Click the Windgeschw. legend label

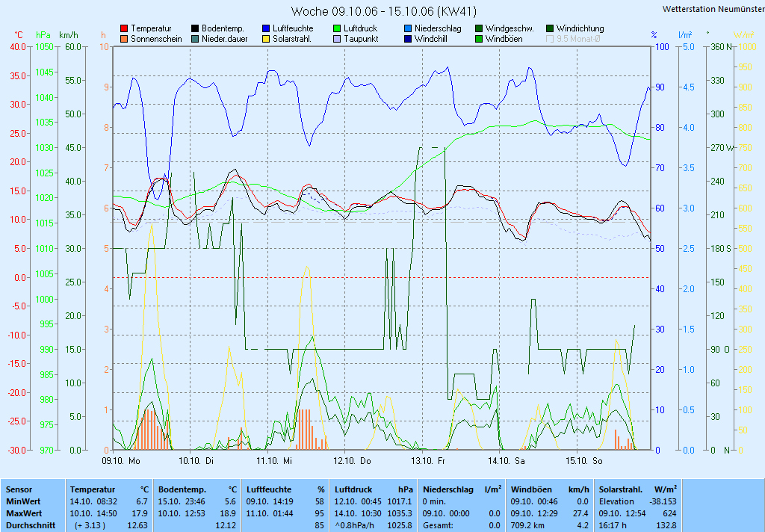pos(510,29)
